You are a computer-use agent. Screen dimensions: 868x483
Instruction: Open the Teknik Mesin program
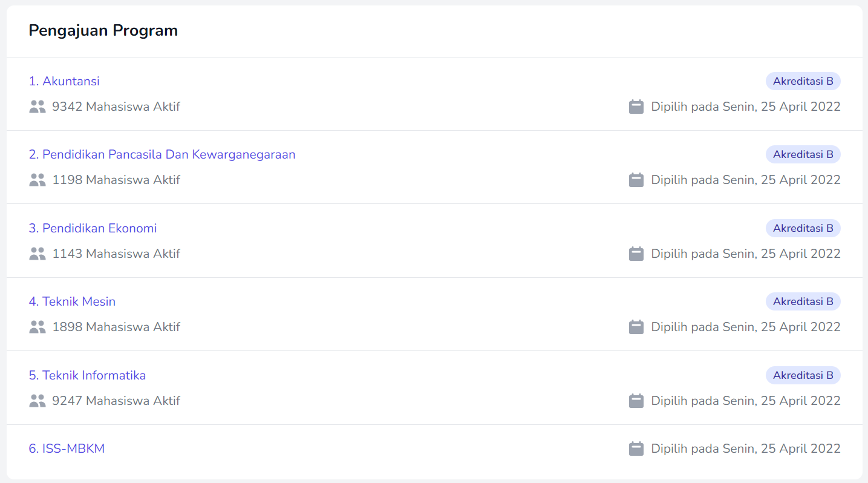pos(72,301)
